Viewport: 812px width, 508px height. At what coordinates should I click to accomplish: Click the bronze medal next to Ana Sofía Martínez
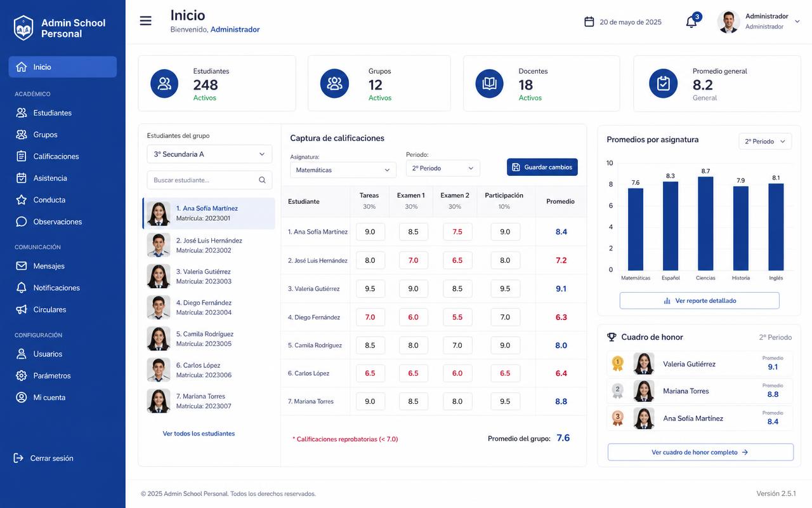coord(617,418)
